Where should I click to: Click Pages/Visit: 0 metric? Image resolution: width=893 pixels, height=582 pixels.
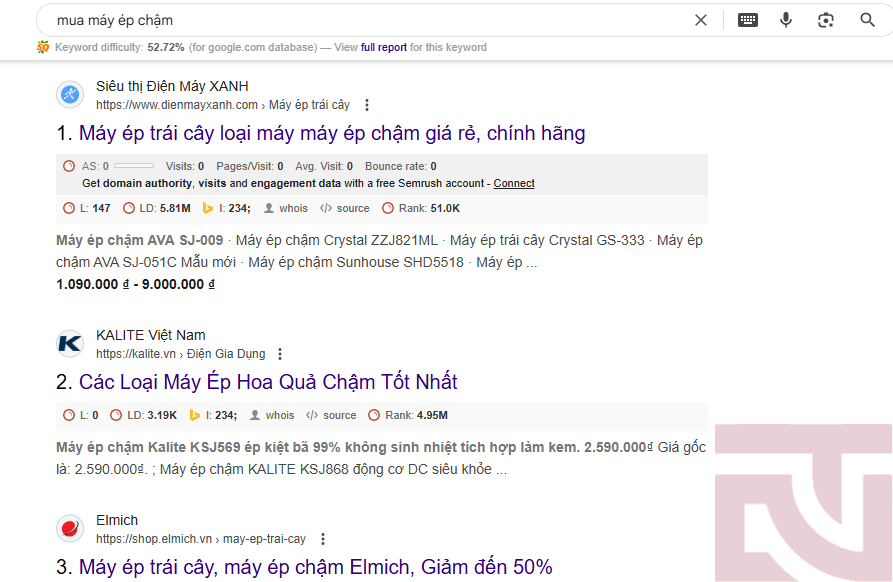pos(249,166)
